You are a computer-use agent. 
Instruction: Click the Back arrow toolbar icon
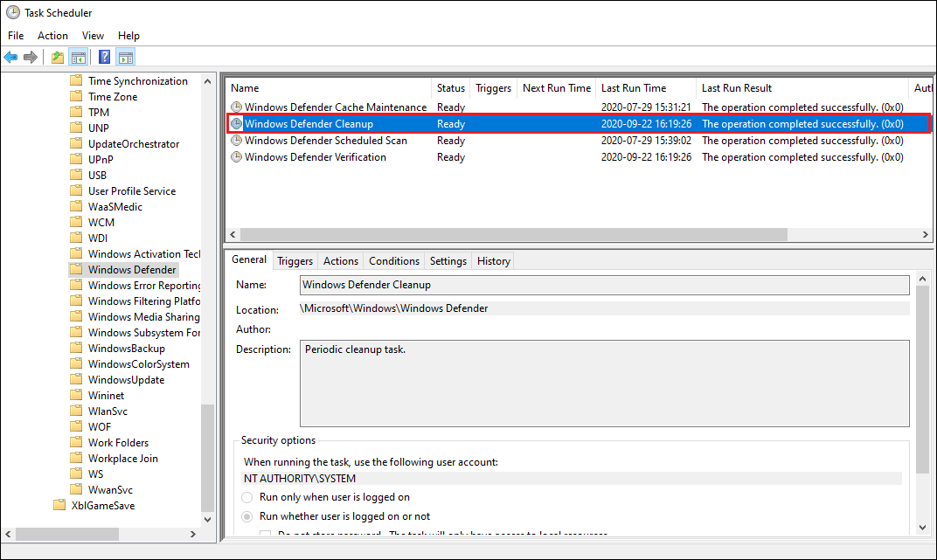pyautogui.click(x=10, y=58)
